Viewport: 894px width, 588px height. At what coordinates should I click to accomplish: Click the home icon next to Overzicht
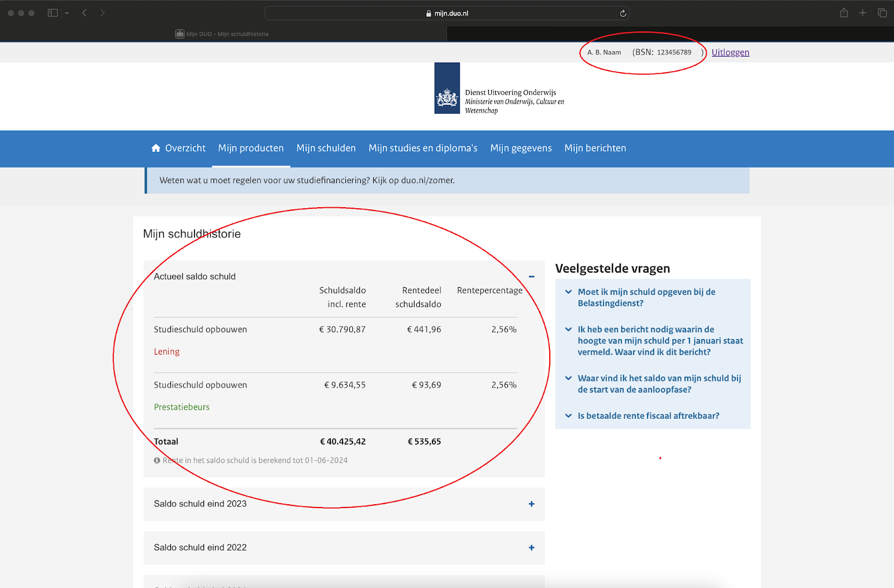[x=156, y=148]
